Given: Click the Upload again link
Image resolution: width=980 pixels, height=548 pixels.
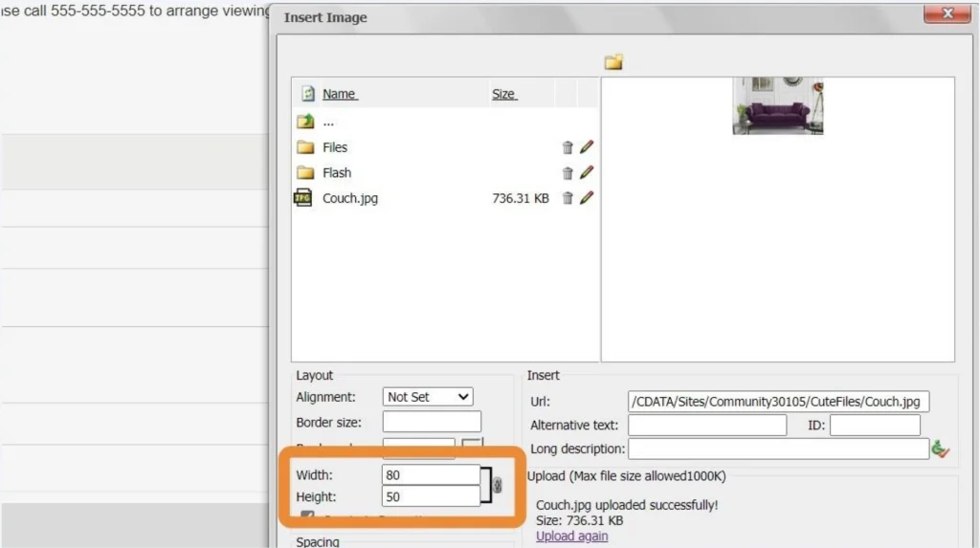Looking at the screenshot, I should pos(571,537).
